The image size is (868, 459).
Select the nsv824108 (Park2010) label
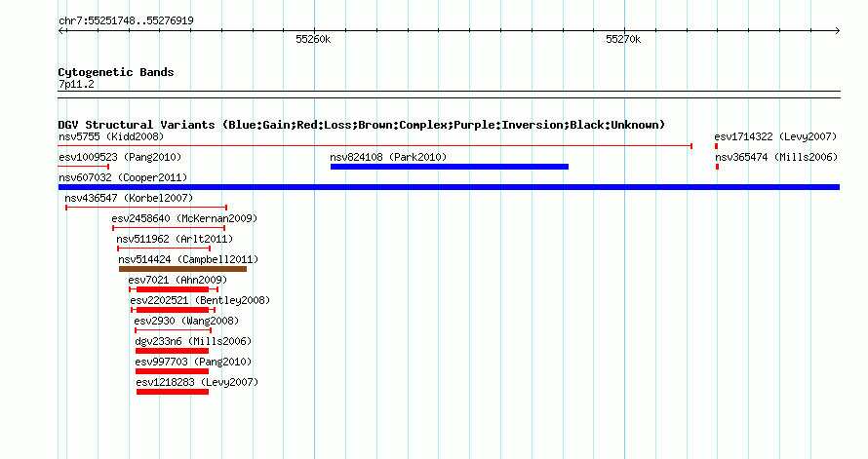[388, 157]
